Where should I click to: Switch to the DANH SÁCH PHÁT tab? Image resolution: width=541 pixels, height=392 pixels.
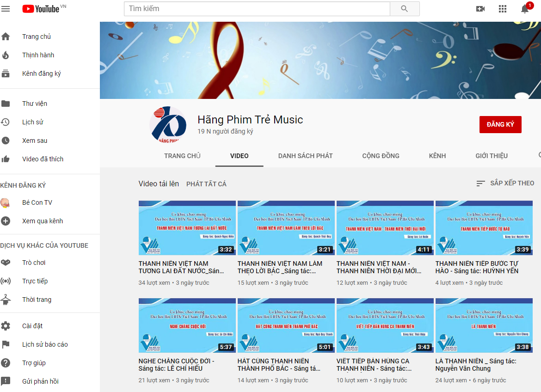[x=305, y=156]
